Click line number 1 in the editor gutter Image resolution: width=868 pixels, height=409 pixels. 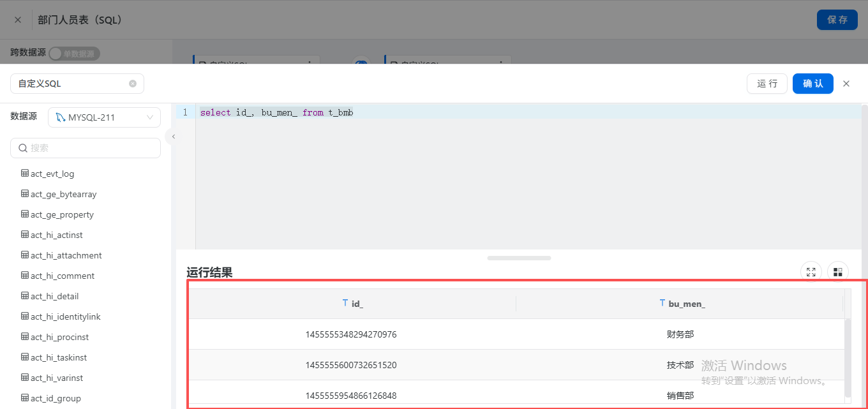[185, 112]
